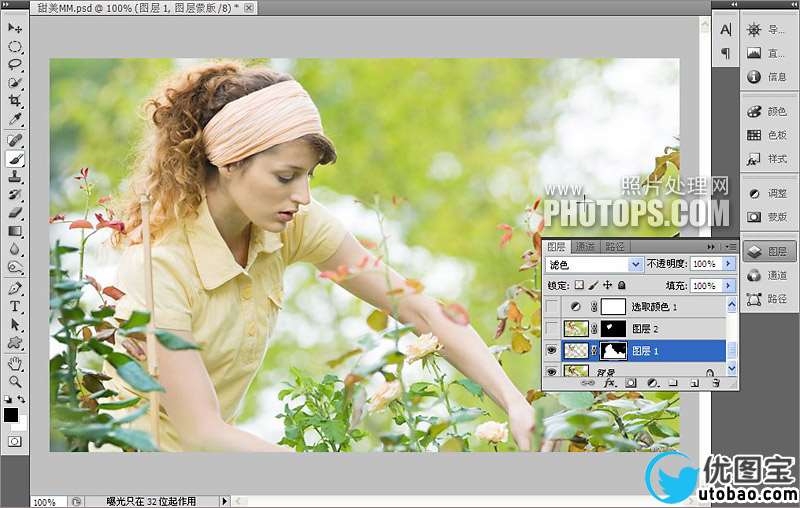This screenshot has height=508, width=800.
Task: Select the Eyedropper tool
Action: (15, 119)
